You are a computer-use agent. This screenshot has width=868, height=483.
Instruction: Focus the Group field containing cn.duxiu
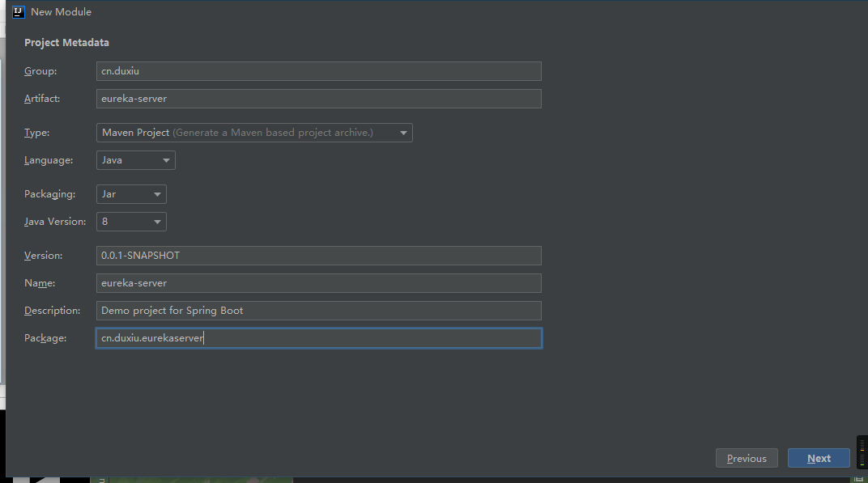point(318,71)
